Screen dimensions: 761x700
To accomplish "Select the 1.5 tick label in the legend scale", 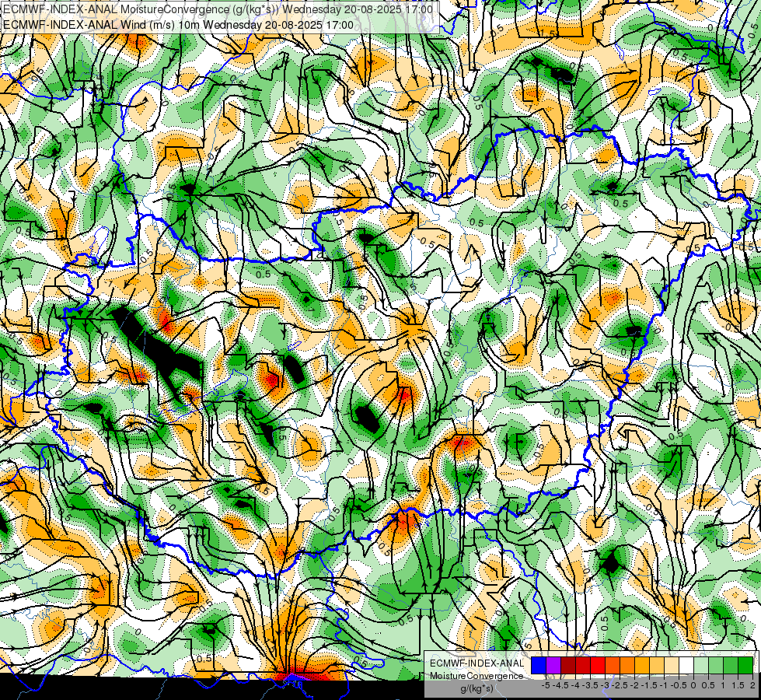I will click(x=738, y=685).
